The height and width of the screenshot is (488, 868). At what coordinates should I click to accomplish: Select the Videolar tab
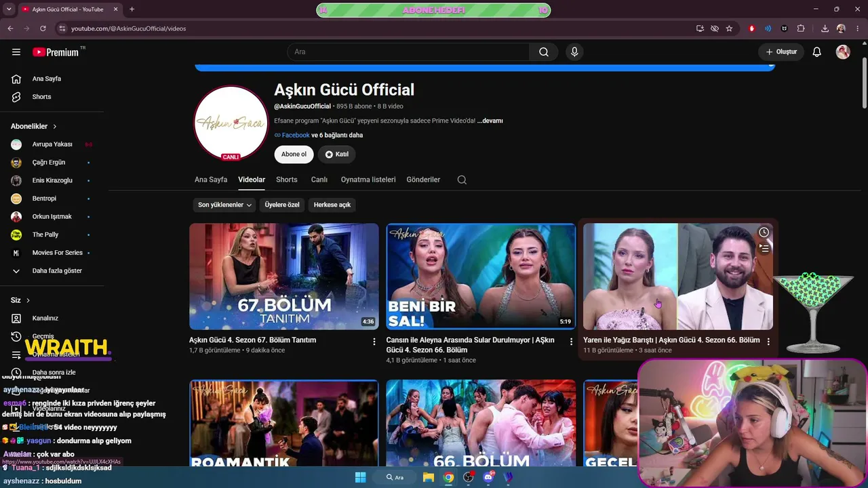(252, 180)
